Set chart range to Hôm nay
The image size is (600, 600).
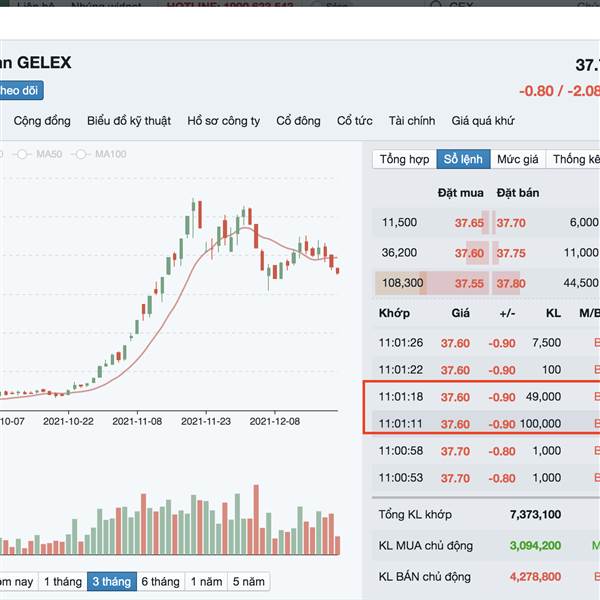(x=17, y=582)
